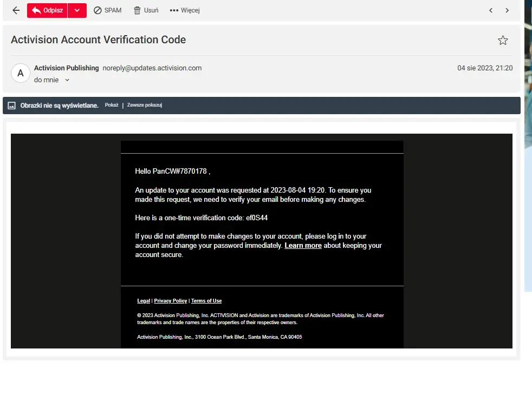Click Zawsze pokazuj to always show images
The image size is (532, 408).
(145, 105)
